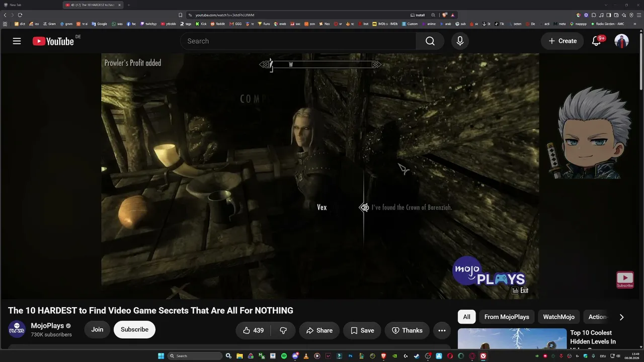644x362 pixels.
Task: Open File Explorer from the taskbar
Action: pyautogui.click(x=239, y=356)
